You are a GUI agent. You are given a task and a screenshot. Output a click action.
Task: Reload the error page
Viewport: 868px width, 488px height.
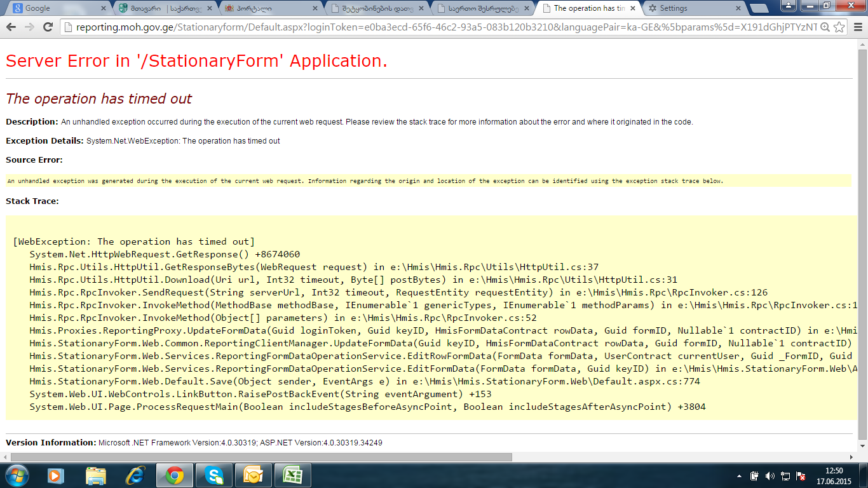point(48,27)
